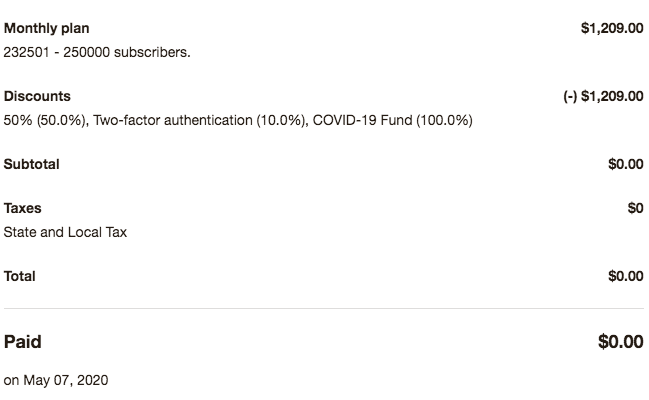This screenshot has height=400, width=649.
Task: Click the Subtotal label
Action: pyautogui.click(x=31, y=164)
